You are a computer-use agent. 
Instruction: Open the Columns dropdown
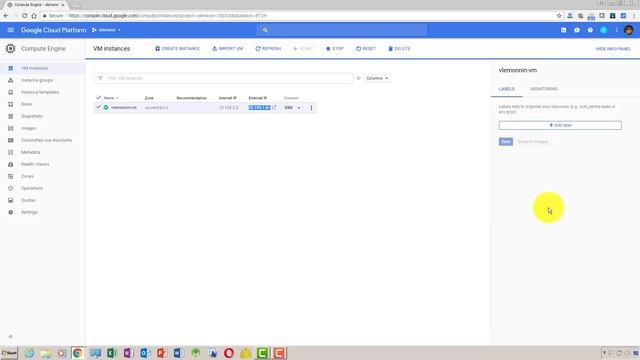click(377, 78)
